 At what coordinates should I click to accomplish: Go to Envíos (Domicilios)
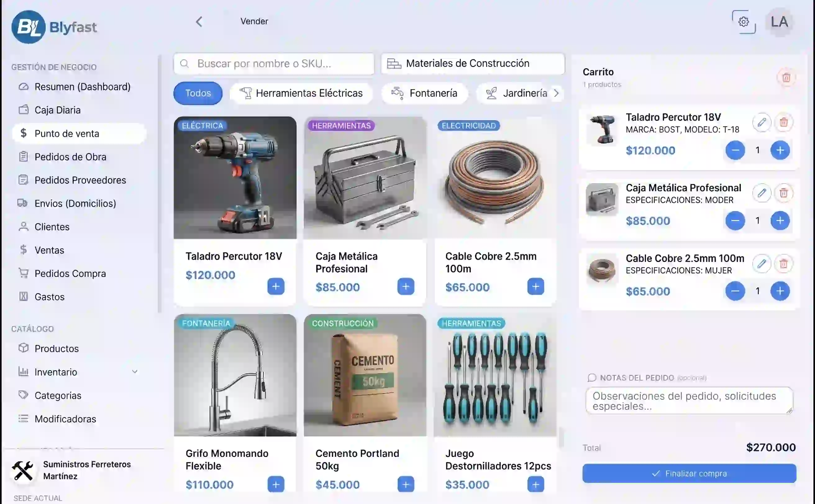click(80, 203)
